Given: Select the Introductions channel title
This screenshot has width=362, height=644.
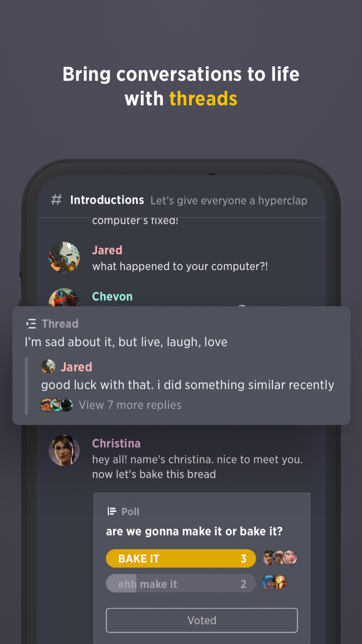Looking at the screenshot, I should 107,200.
